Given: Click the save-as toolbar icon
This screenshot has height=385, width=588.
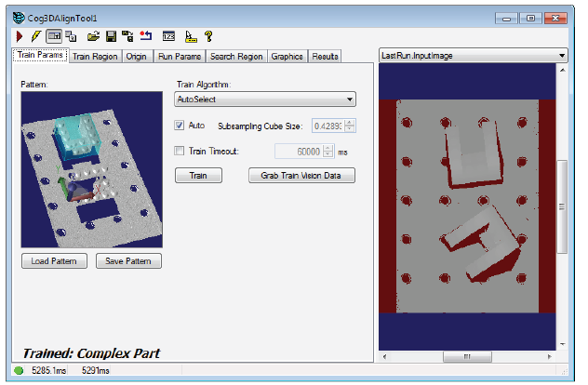Looking at the screenshot, I should pos(127,36).
